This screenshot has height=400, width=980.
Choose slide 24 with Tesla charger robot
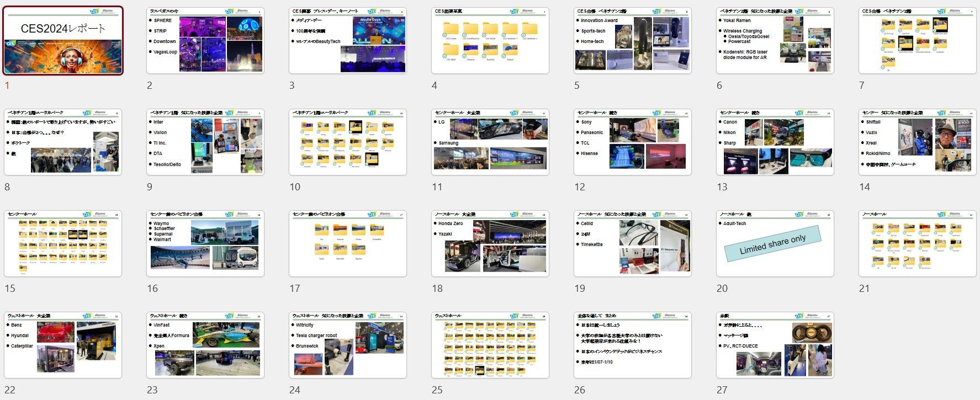348,345
